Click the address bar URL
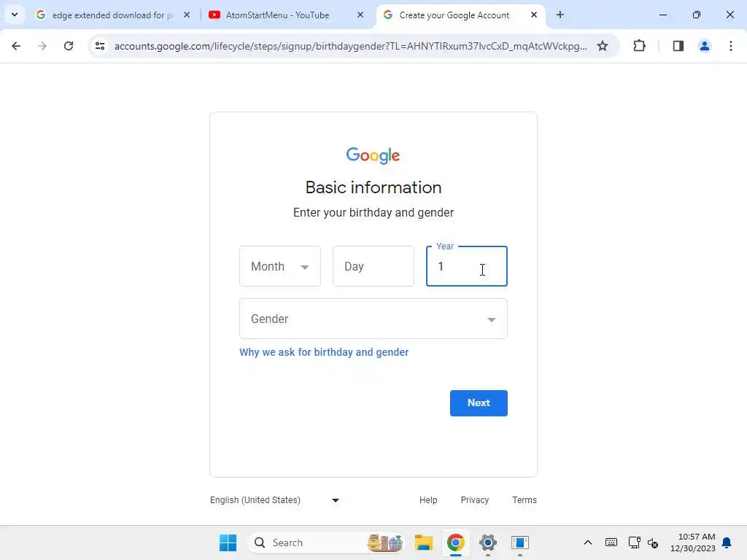 [x=351, y=46]
